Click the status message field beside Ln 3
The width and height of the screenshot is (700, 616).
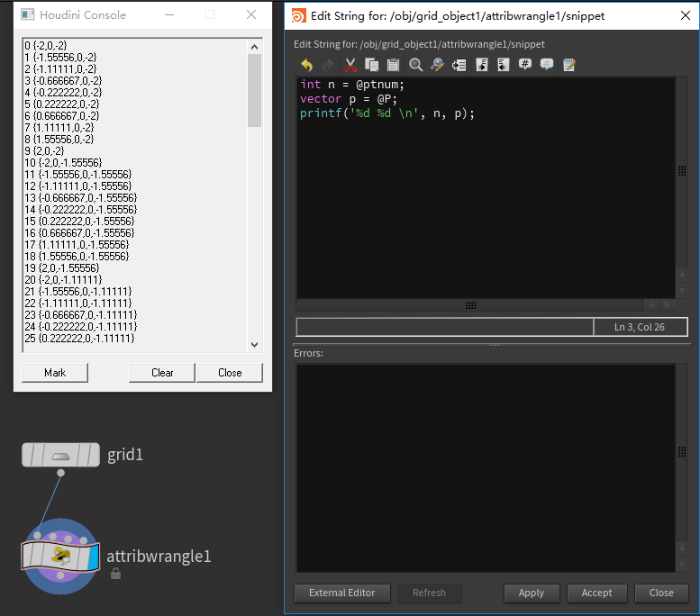click(x=445, y=327)
